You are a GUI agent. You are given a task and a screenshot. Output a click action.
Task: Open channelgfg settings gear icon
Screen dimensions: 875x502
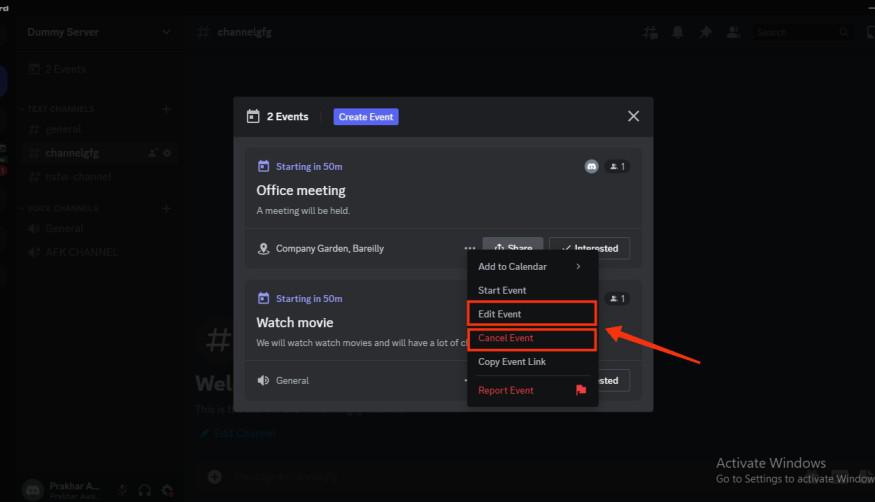167,153
